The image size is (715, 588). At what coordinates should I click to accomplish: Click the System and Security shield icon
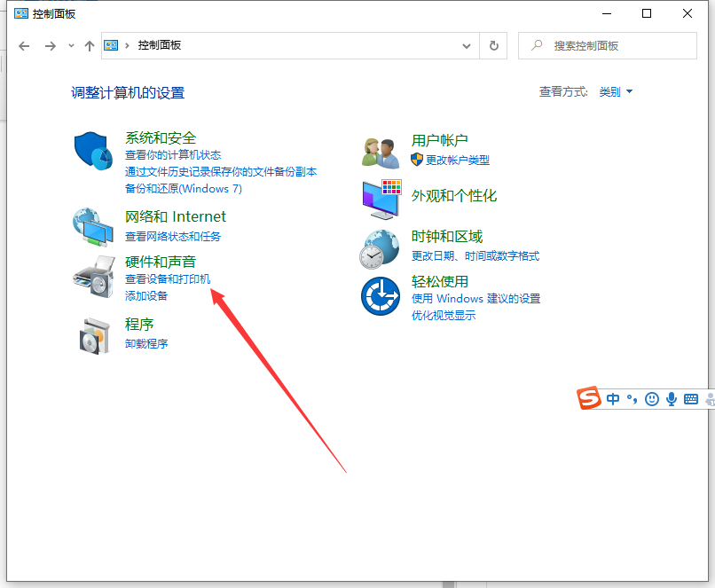tap(93, 152)
